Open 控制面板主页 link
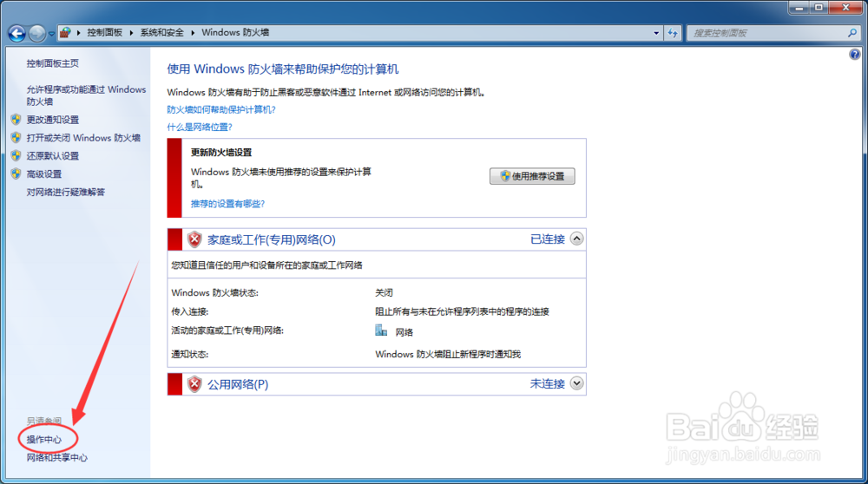The height and width of the screenshot is (484, 868). [x=53, y=63]
